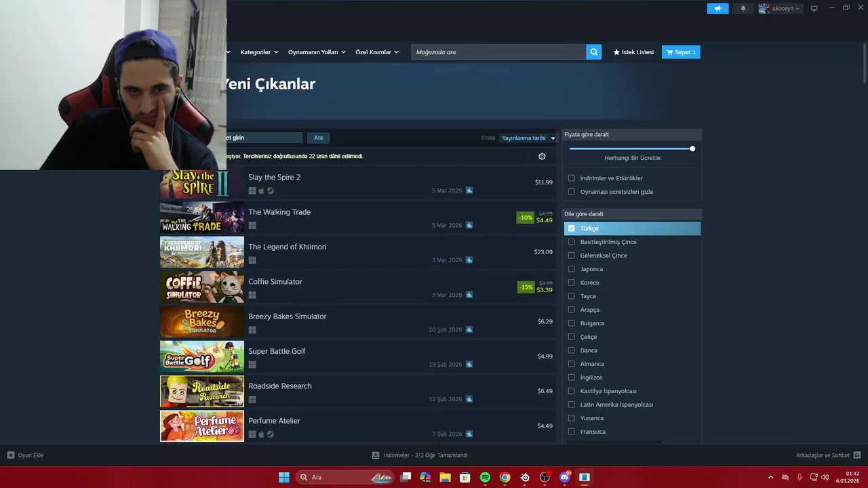The width and height of the screenshot is (868, 488).
Task: Click the taskbar volume speaker icon
Action: [825, 477]
